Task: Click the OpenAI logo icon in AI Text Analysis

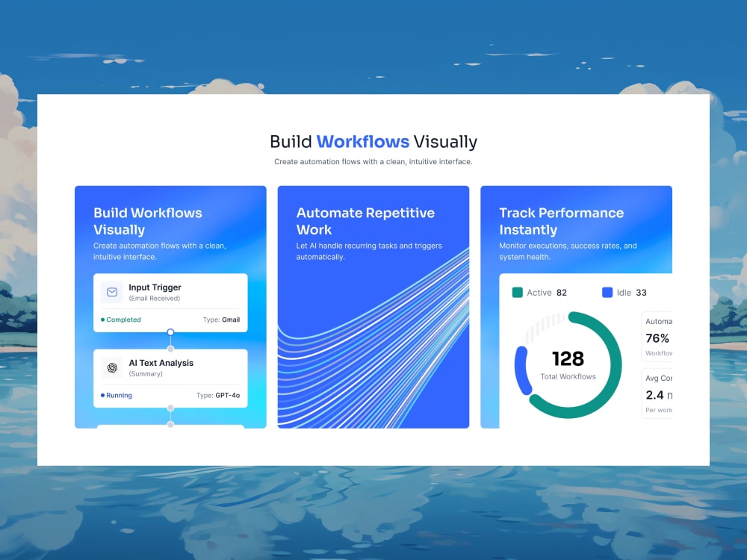Action: [113, 367]
